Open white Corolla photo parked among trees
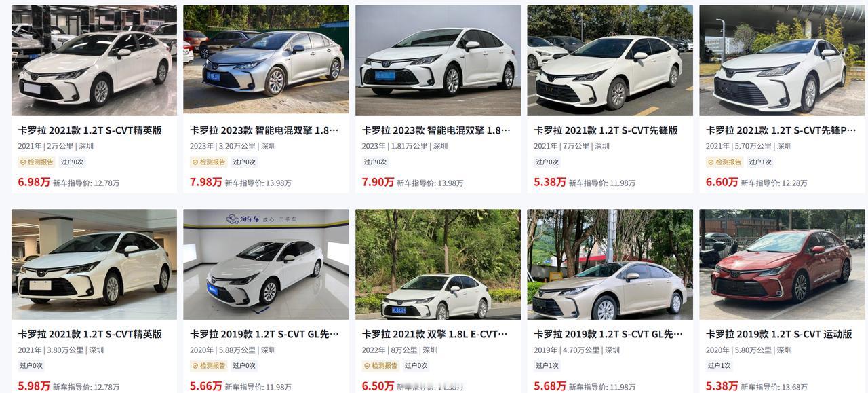Screen dimensions: 868x393 [x=438, y=264]
